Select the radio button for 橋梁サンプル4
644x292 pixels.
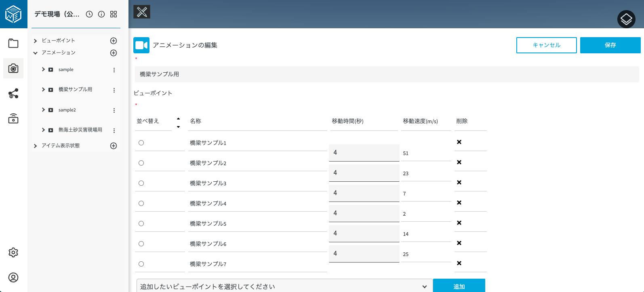141,203
